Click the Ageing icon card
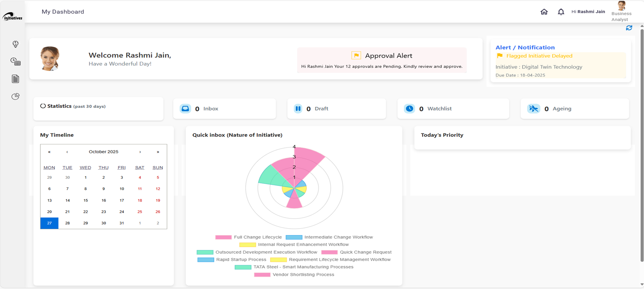644x289 pixels. 534,109
